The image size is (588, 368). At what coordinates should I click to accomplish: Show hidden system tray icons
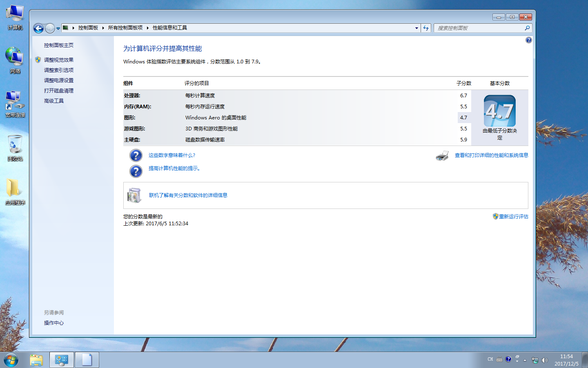(x=525, y=360)
